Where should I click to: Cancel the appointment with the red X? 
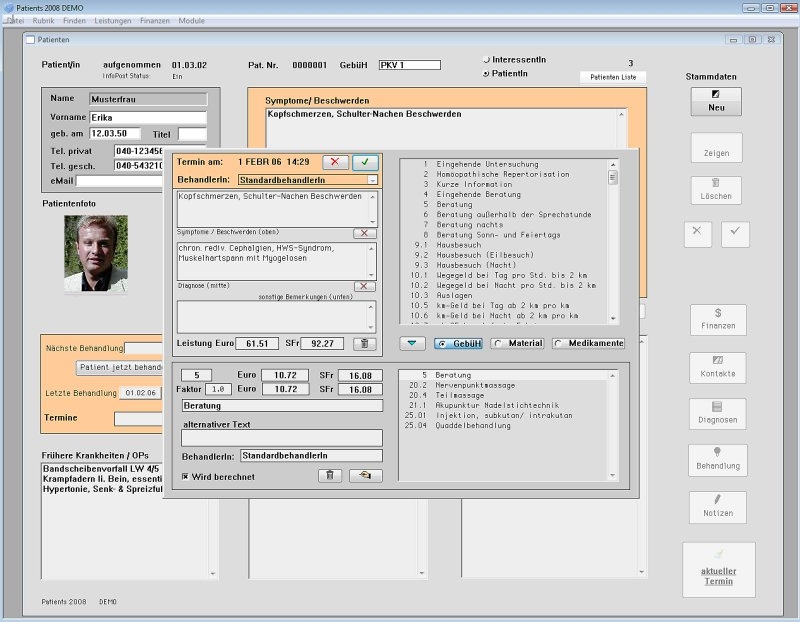[x=335, y=162]
